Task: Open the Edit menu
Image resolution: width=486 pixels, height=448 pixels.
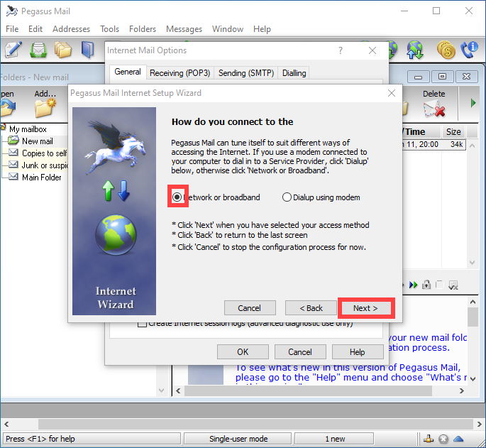Action: [35, 29]
